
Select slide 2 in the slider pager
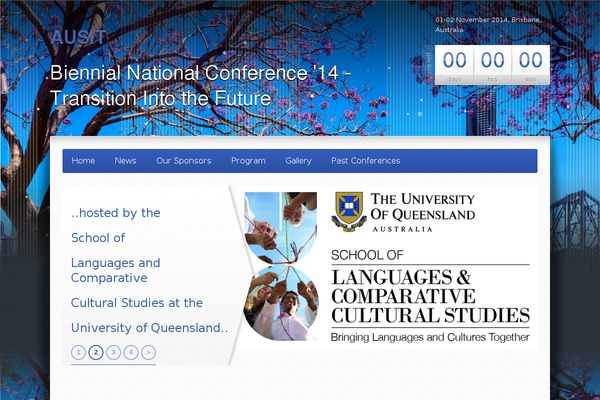[96, 352]
